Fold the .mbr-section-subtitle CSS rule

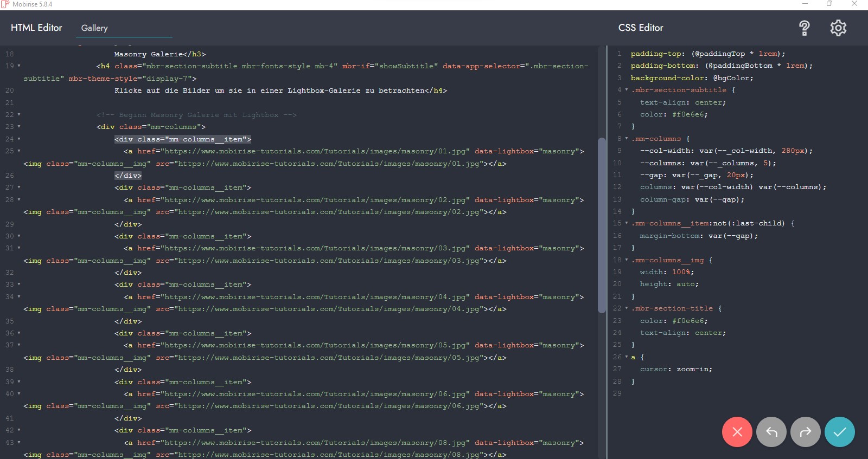pyautogui.click(x=627, y=90)
